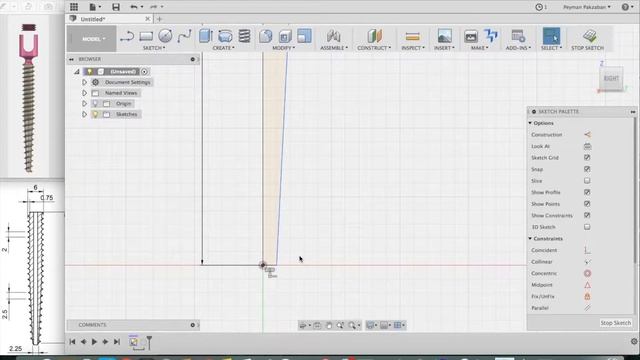The width and height of the screenshot is (640, 360).
Task: Open the MODIFY menu
Action: click(283, 48)
